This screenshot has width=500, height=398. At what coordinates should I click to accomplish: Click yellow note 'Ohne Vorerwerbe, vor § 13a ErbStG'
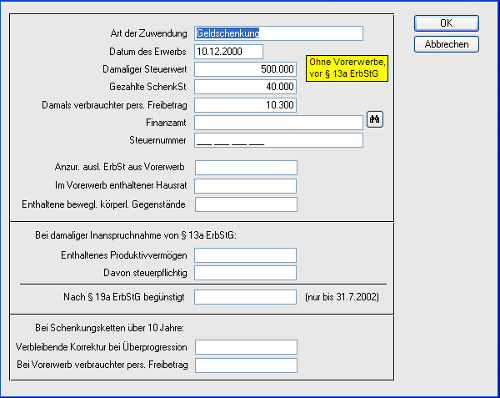coord(347,68)
